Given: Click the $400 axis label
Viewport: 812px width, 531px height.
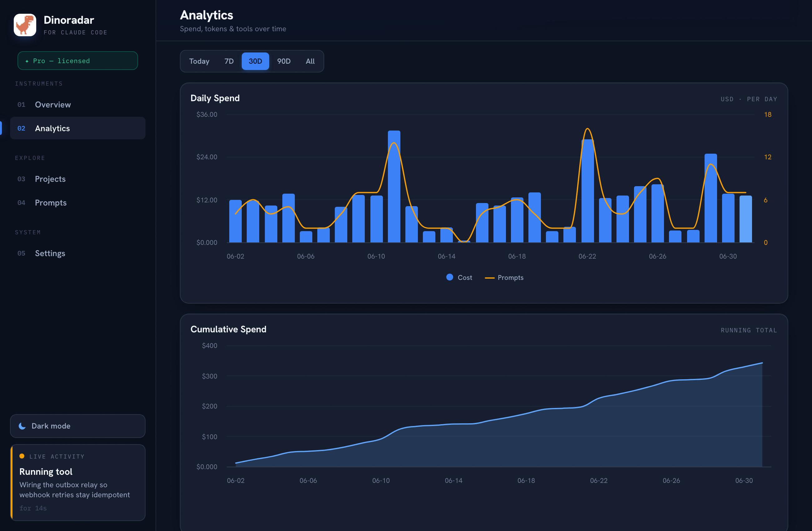Looking at the screenshot, I should click(210, 346).
